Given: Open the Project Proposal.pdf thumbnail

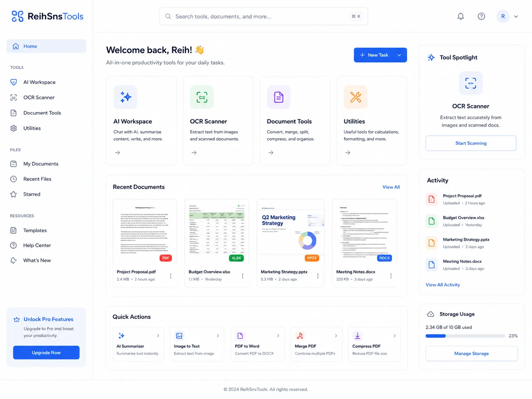Looking at the screenshot, I should click(x=145, y=232).
